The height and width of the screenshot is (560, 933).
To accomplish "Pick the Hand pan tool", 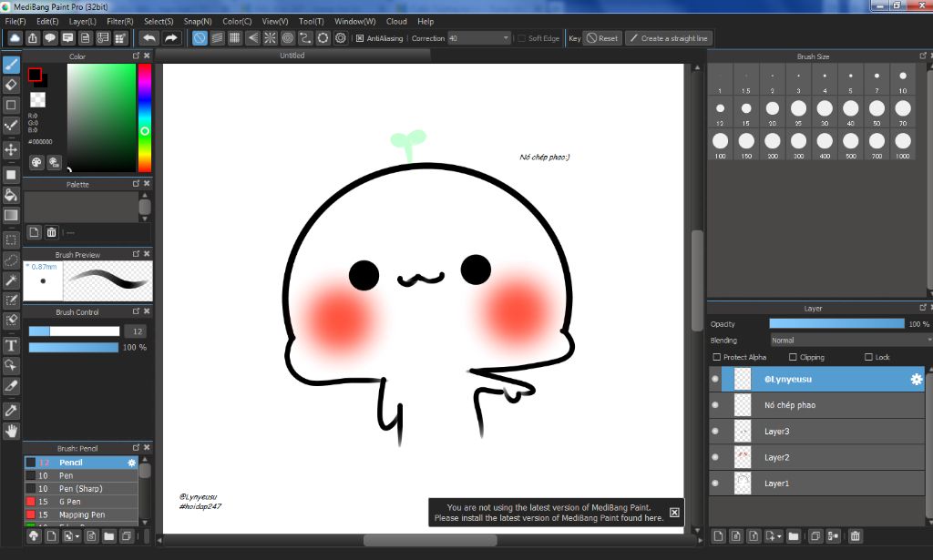I will point(12,431).
